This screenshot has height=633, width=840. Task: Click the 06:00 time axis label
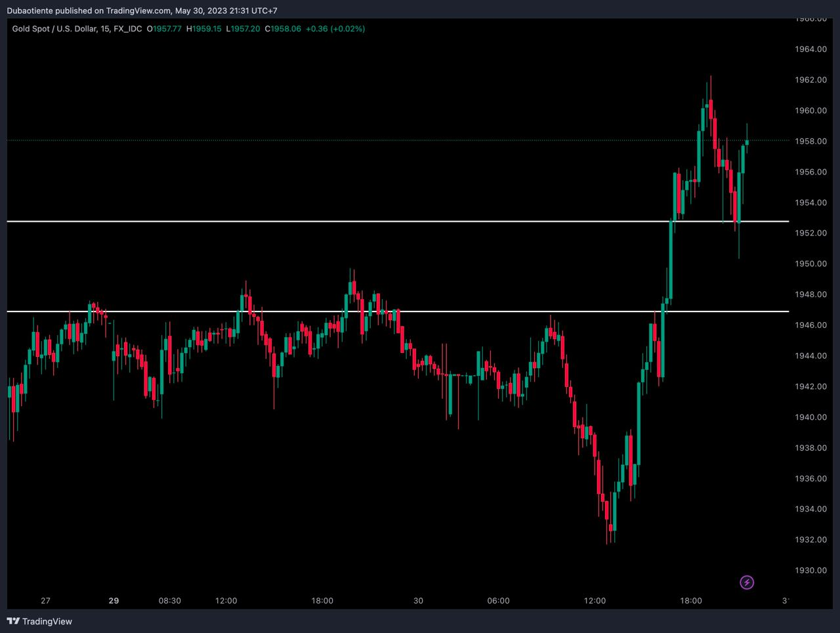[x=498, y=601]
